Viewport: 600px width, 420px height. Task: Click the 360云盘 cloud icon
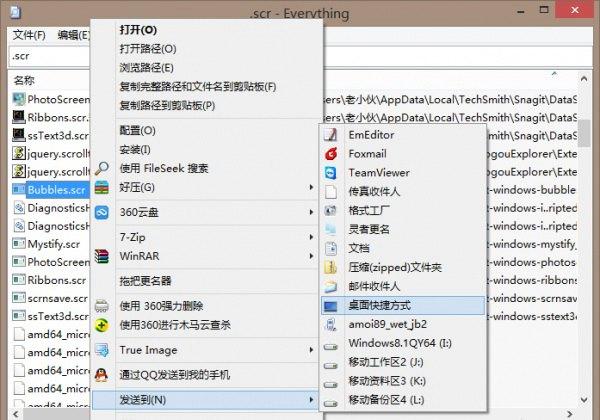tap(102, 212)
